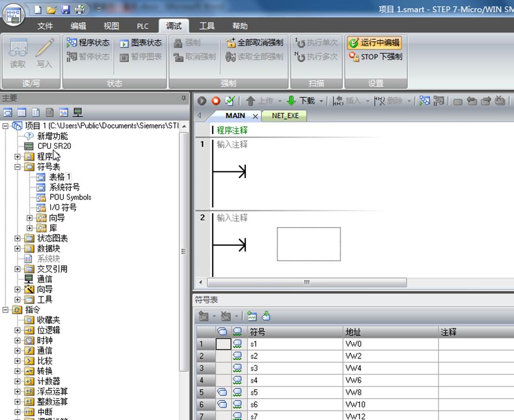Click the communications icon in the main panel toolbar
The image size is (514, 420).
click(x=78, y=112)
